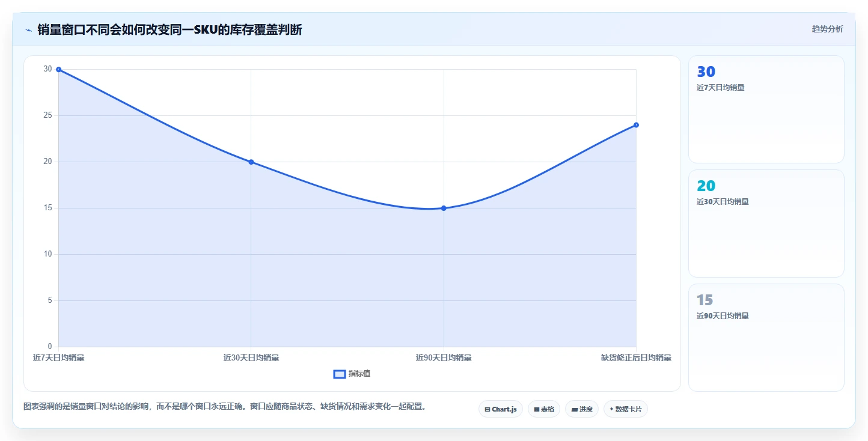
Task: Click the data point for 近90天日均销量
Action: pos(444,208)
